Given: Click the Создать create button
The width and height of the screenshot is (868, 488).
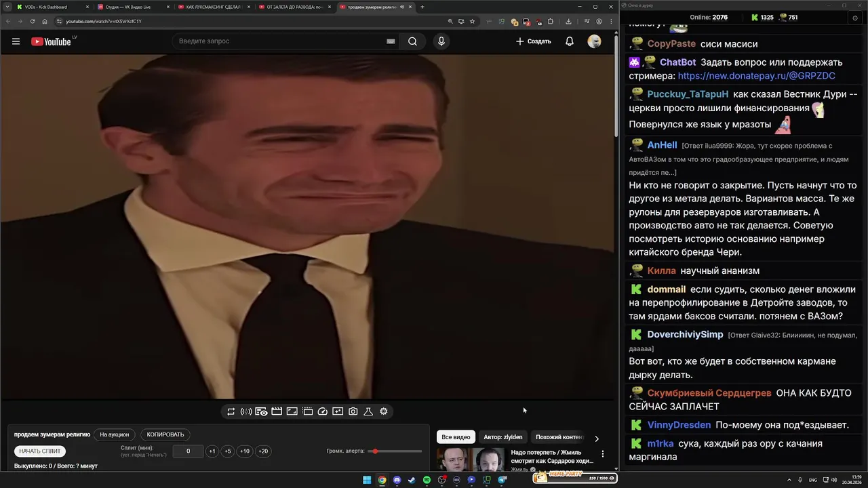Looking at the screenshot, I should (x=534, y=41).
